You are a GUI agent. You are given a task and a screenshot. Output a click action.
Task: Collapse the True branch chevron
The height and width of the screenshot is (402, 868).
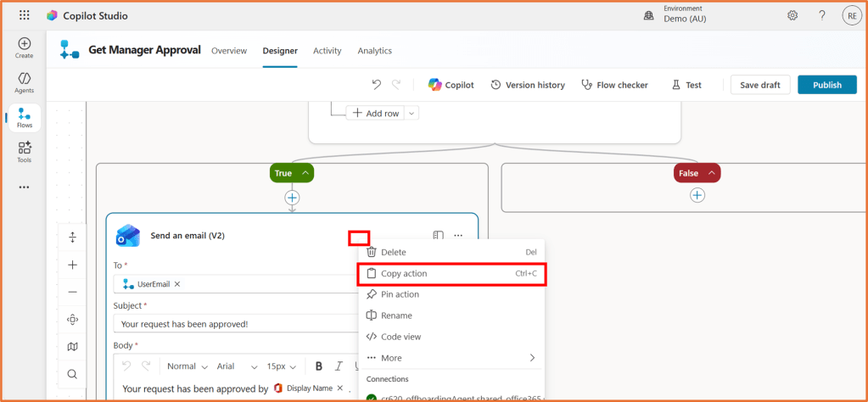pyautogui.click(x=305, y=173)
